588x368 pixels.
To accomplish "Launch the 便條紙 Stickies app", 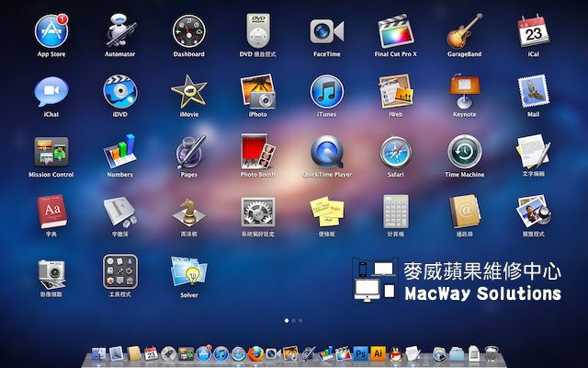I will [327, 213].
